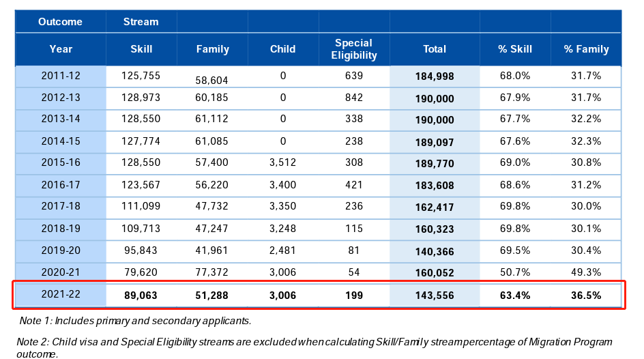This screenshot has height=359, width=644.
Task: Select the Child column header
Action: coord(282,49)
